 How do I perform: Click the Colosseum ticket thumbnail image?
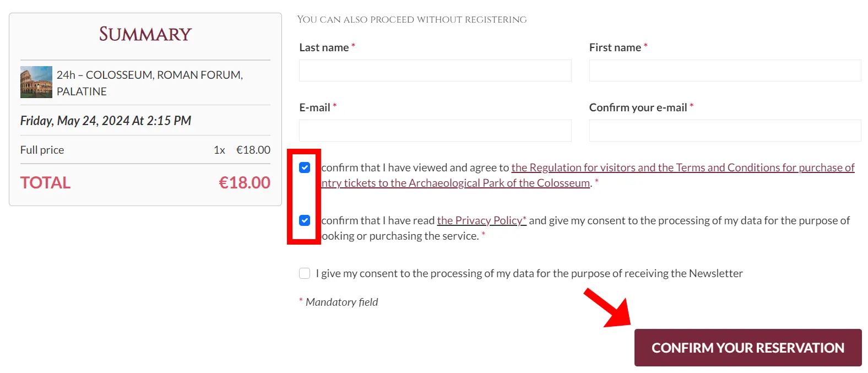pyautogui.click(x=36, y=82)
